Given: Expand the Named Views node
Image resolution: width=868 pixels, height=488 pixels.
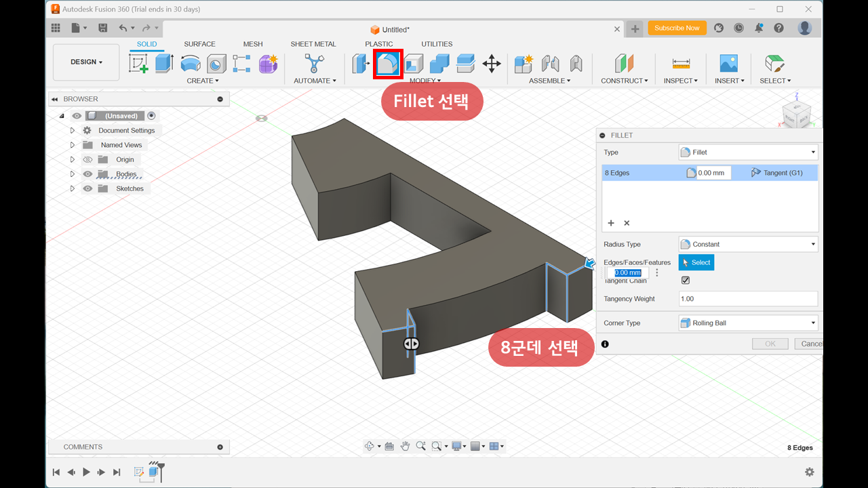Looking at the screenshot, I should pyautogui.click(x=73, y=145).
